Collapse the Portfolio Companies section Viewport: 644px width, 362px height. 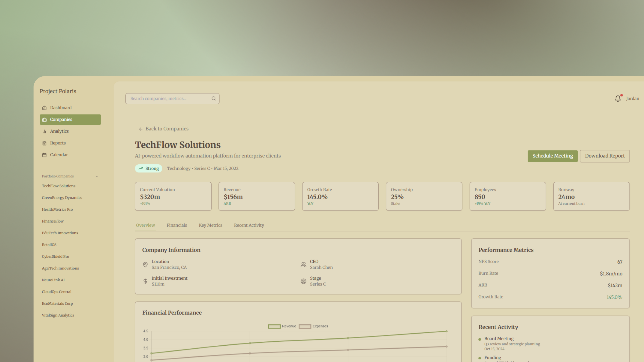coord(97,176)
